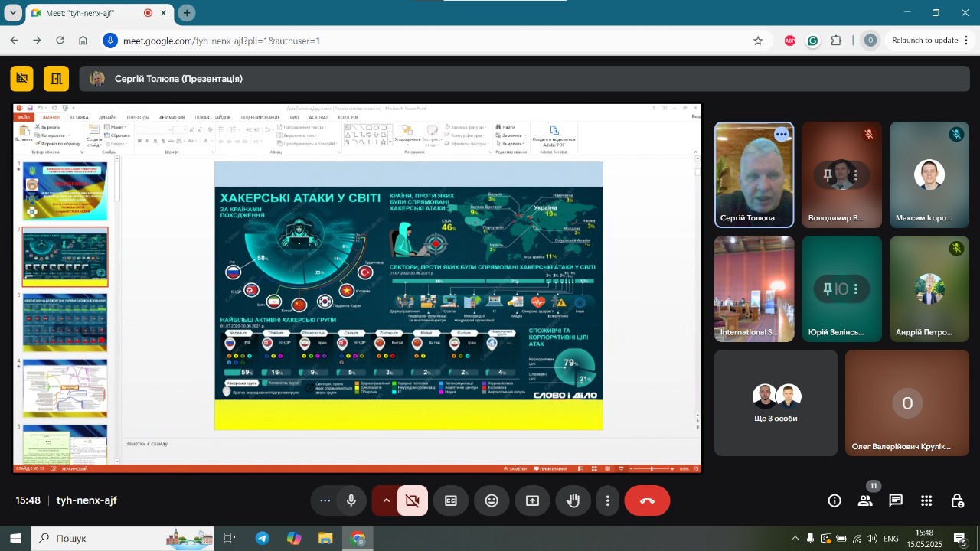This screenshot has height=551, width=980.
Task: Open host controls lock icon
Action: point(957,500)
